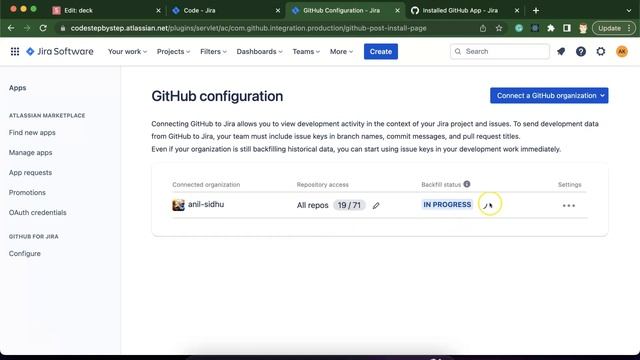This screenshot has width=640, height=360.
Task: Open Promotions
Action: pos(27,193)
